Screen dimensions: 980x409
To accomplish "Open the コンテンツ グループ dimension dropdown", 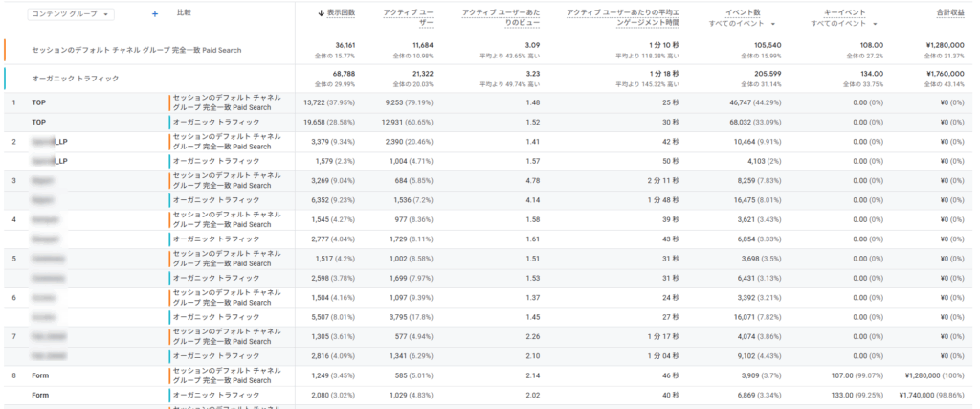I will (72, 14).
